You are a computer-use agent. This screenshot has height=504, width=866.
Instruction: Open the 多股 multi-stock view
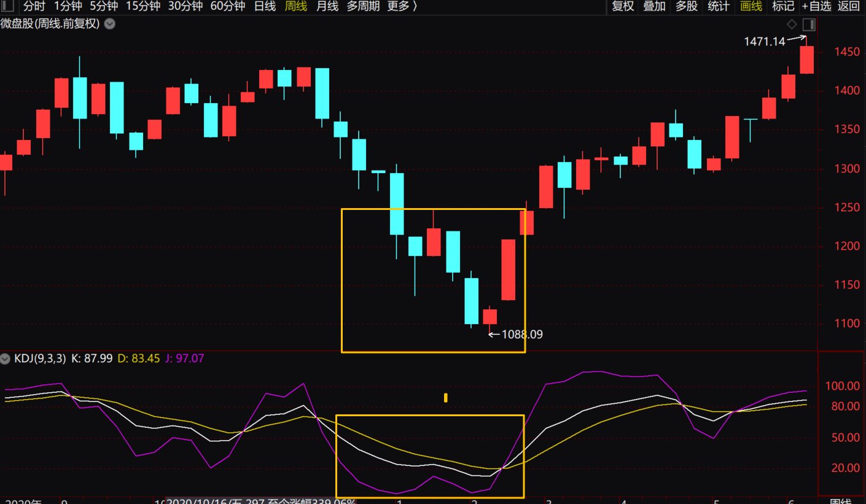[x=687, y=6]
